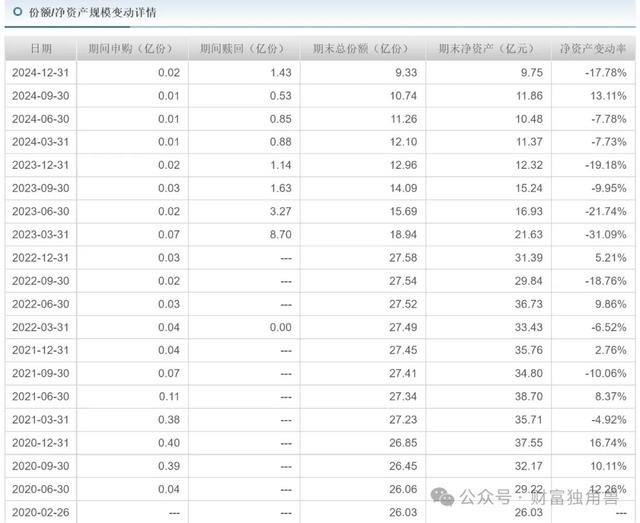Screen dimensions: 640x523
Task: Click the 13.11% change rate value
Action: [608, 96]
